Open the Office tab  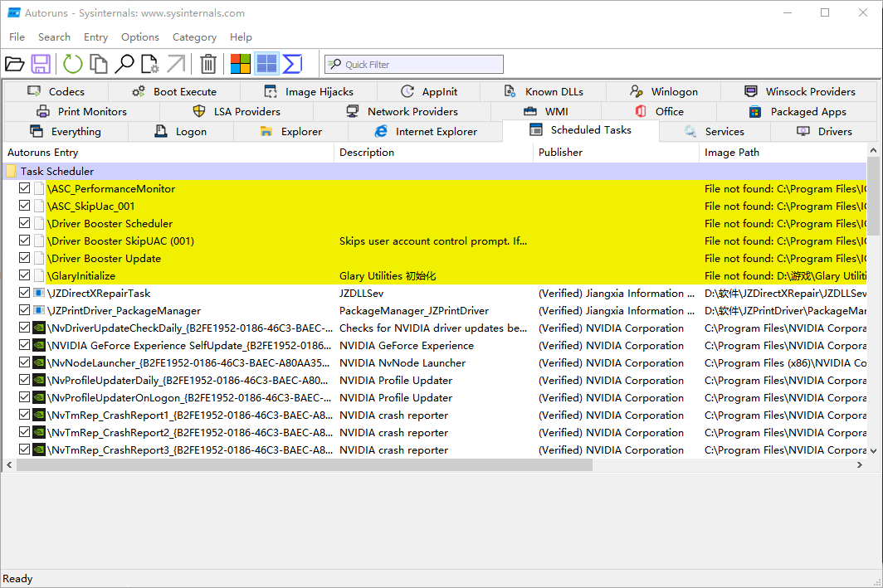pyautogui.click(x=659, y=111)
